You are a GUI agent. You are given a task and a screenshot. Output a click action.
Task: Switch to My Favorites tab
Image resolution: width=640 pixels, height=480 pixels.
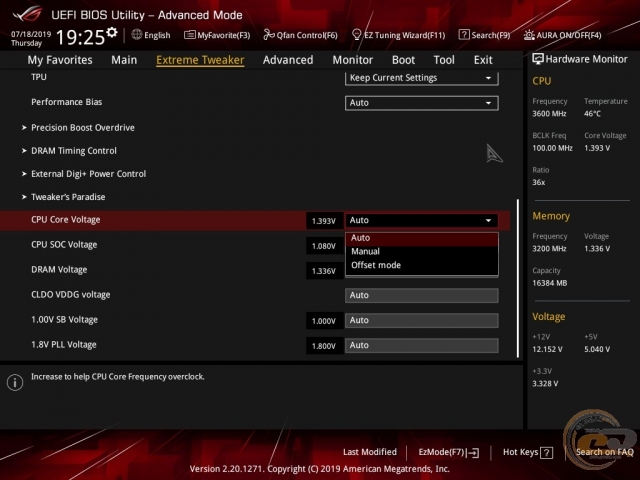pyautogui.click(x=60, y=60)
